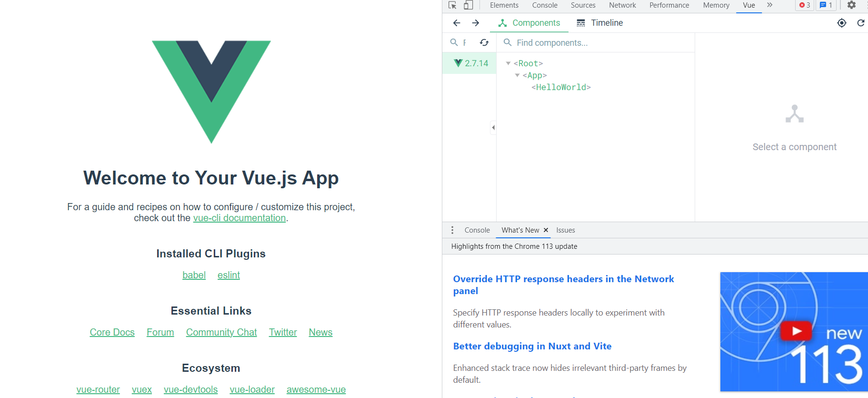Screen dimensions: 868x398
Task: Click the Vue devtools force refresh icon
Action: click(861, 23)
